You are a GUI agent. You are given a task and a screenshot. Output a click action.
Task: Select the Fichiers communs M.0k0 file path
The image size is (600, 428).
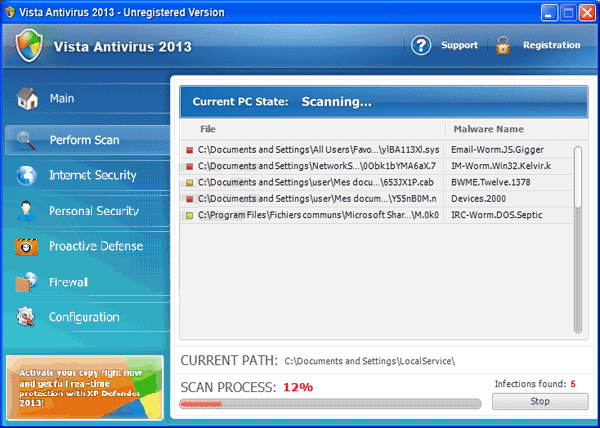click(x=318, y=215)
